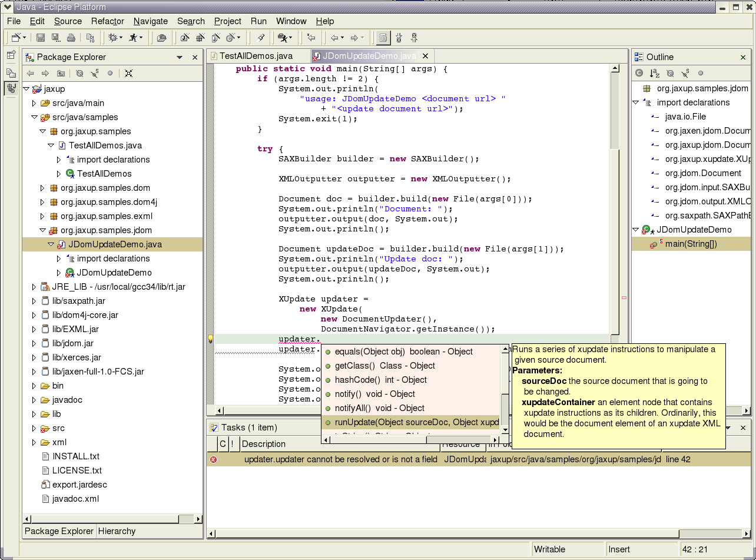Click the red error marker in the overview ruler
The width and height of the screenshot is (756, 560).
624,299
